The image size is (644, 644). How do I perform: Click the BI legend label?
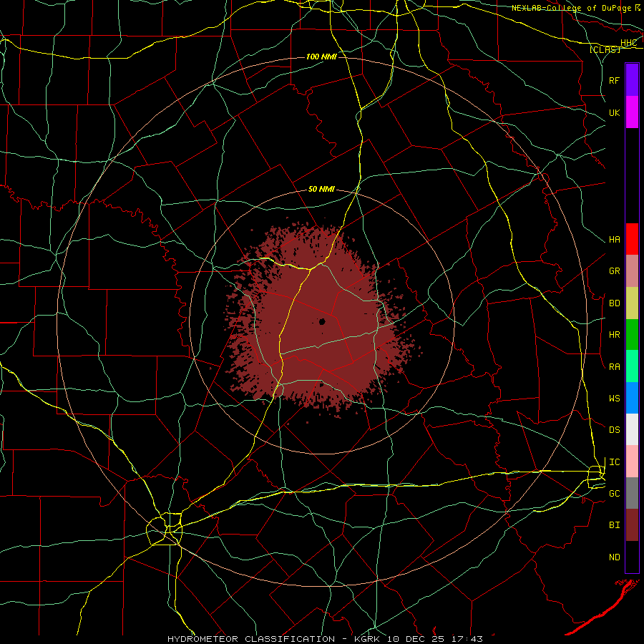(x=615, y=525)
